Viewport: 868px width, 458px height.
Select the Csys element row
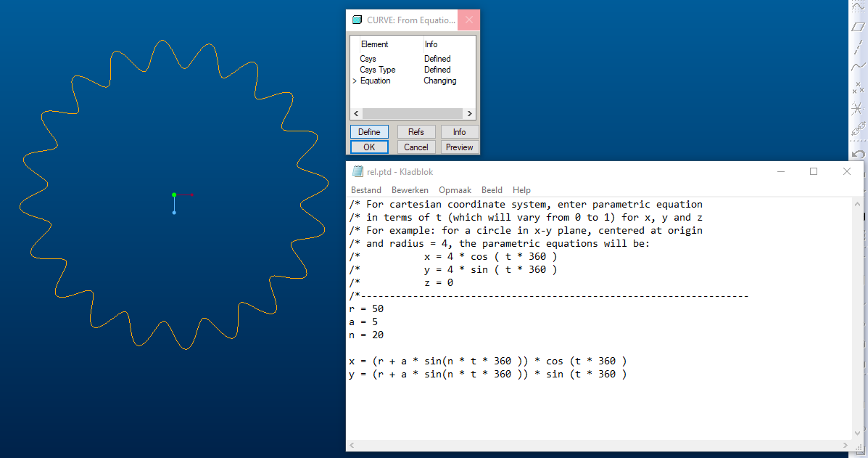click(x=413, y=59)
